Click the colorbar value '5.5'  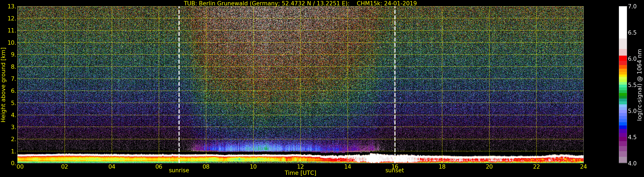[x=632, y=85]
